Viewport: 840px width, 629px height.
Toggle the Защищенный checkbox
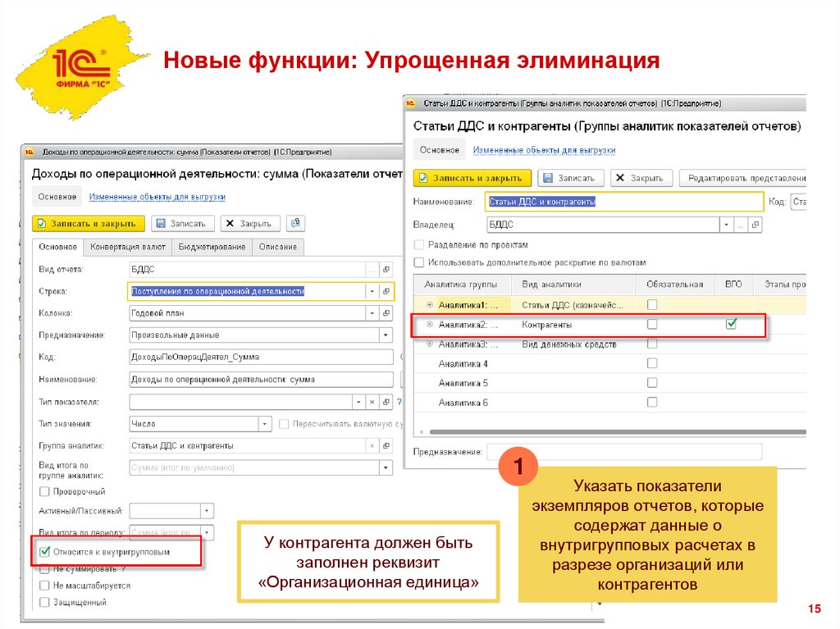[44, 602]
